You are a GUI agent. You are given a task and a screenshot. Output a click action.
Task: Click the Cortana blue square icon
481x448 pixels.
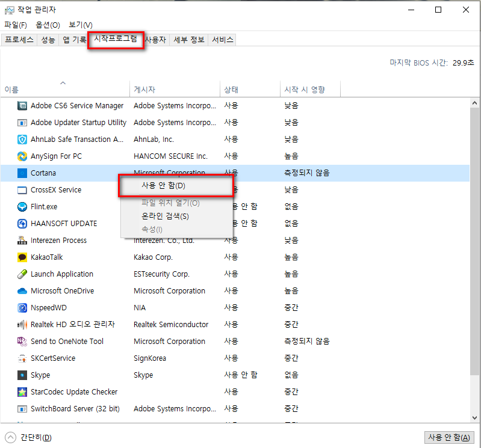click(22, 173)
